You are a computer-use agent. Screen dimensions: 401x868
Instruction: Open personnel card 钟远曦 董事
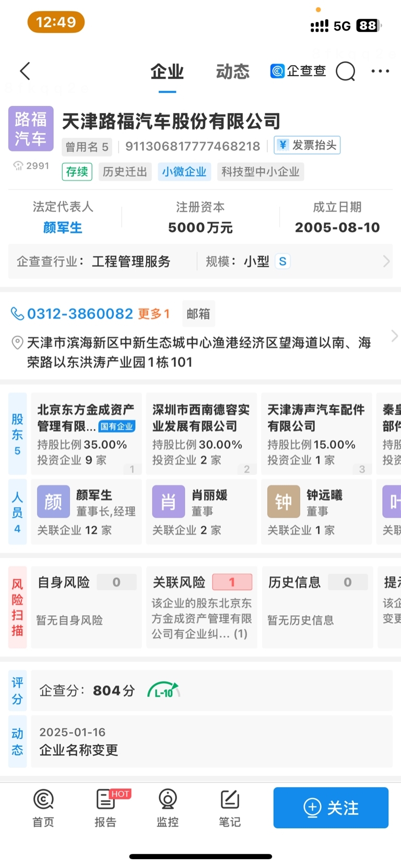point(316,512)
